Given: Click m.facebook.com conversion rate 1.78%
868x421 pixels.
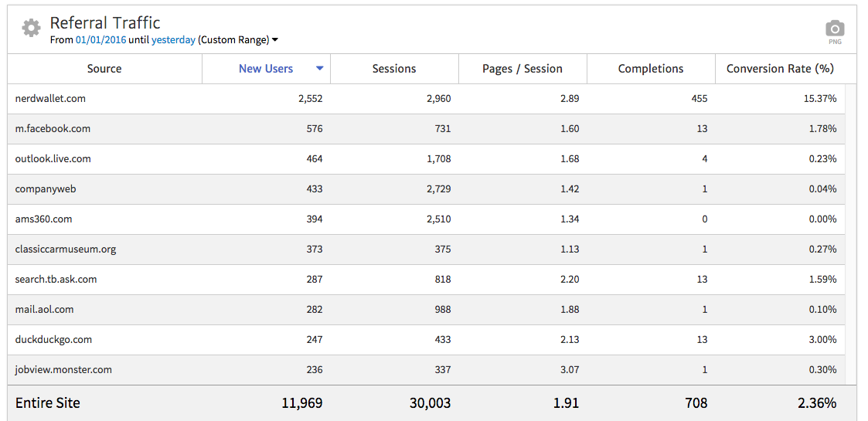Looking at the screenshot, I should click(824, 128).
